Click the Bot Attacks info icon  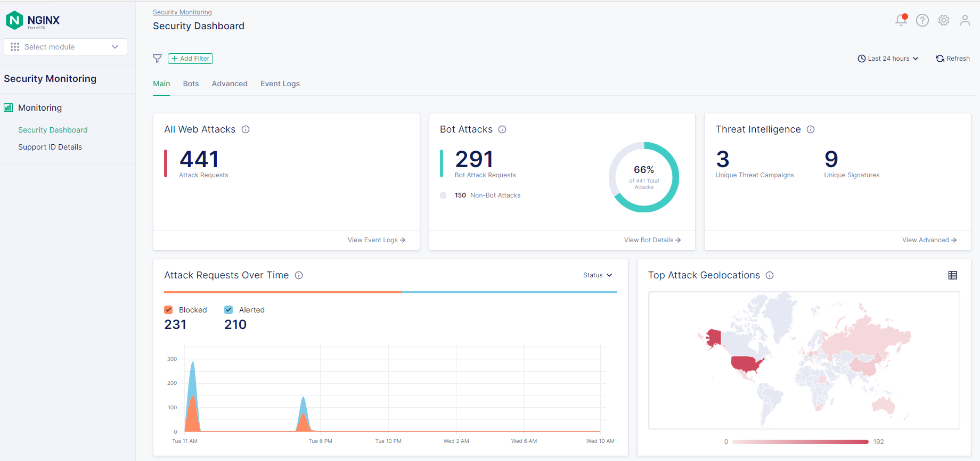(x=502, y=129)
